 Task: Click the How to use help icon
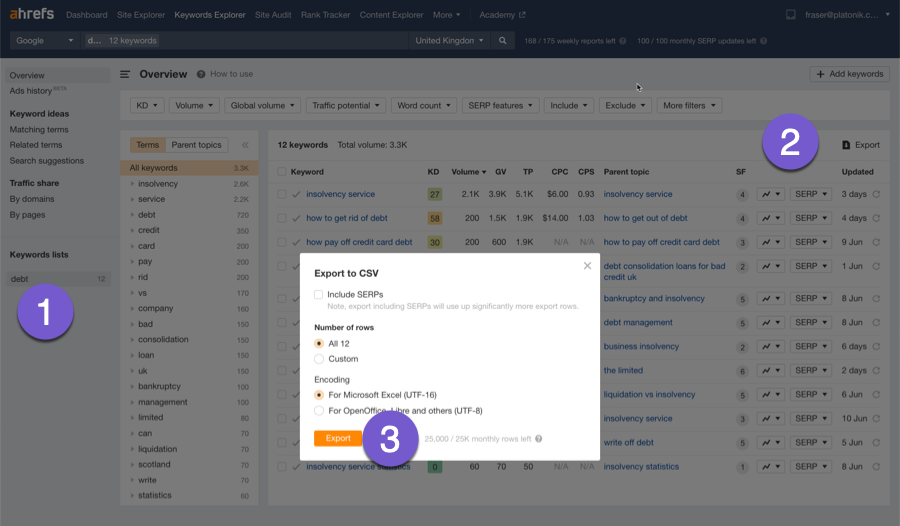tap(201, 74)
